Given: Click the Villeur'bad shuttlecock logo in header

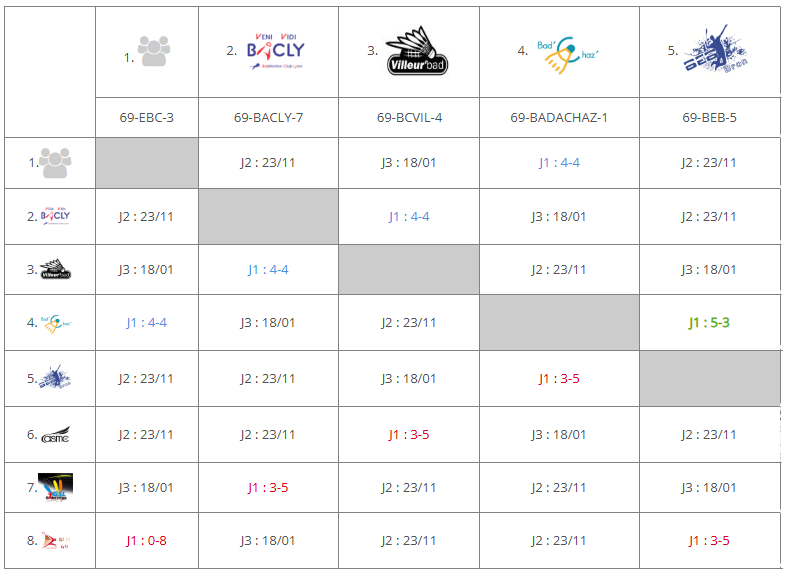Looking at the screenshot, I should [416, 52].
